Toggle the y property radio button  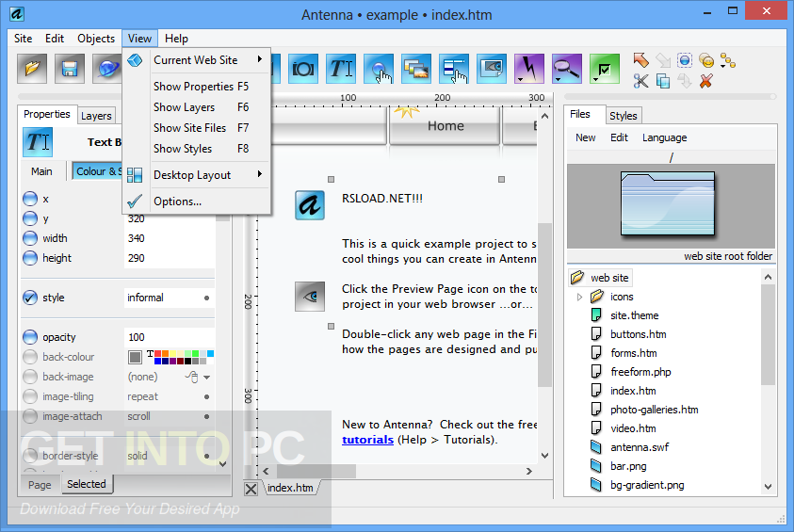pyautogui.click(x=30, y=218)
